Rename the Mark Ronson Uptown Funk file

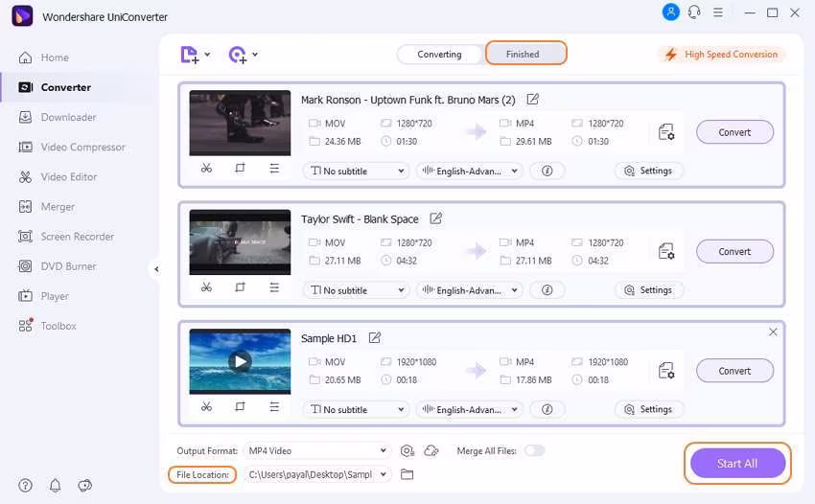click(x=533, y=99)
